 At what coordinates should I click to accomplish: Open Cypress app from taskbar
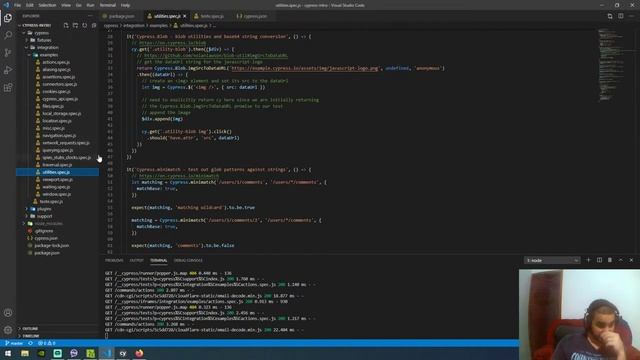point(123,353)
